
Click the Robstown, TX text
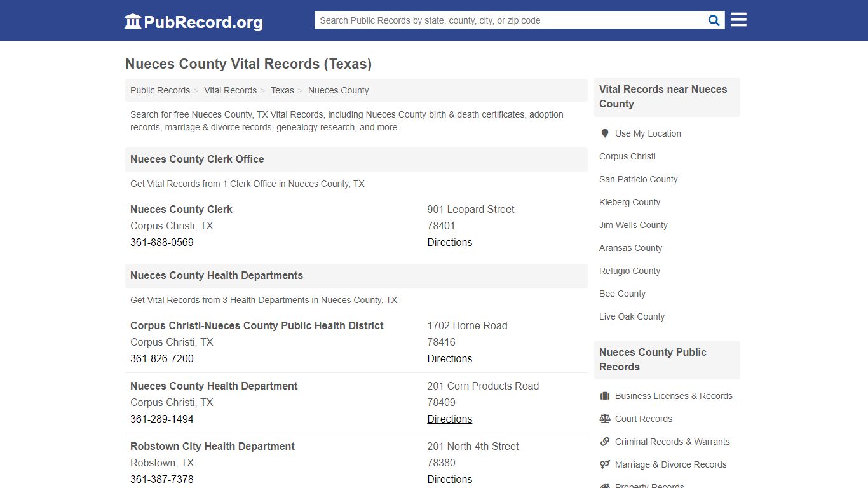tap(162, 463)
